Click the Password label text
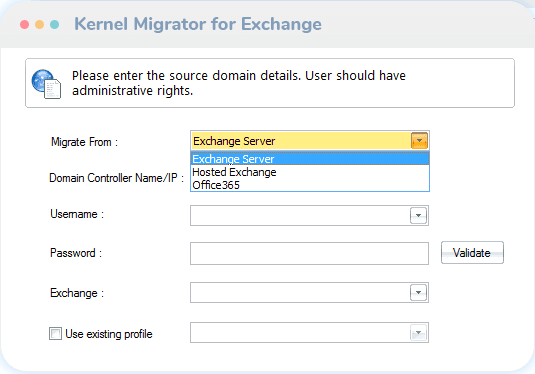Screen dimensions: 535x374 76,253
